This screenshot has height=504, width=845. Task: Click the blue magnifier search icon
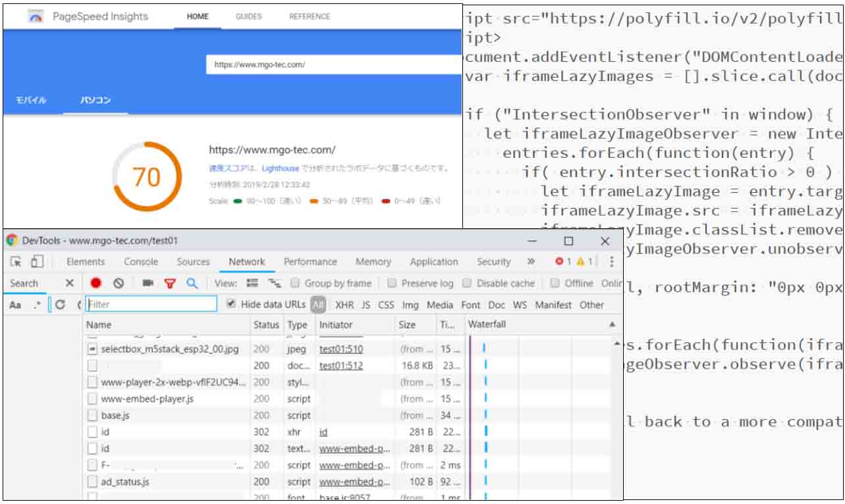192,284
